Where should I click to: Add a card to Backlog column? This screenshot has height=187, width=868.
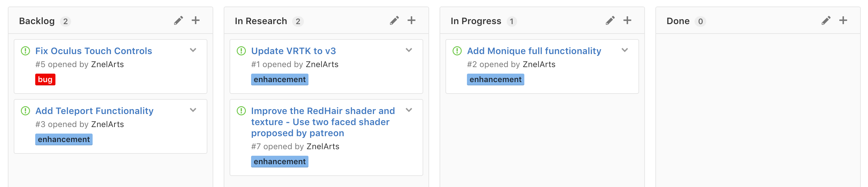click(195, 21)
